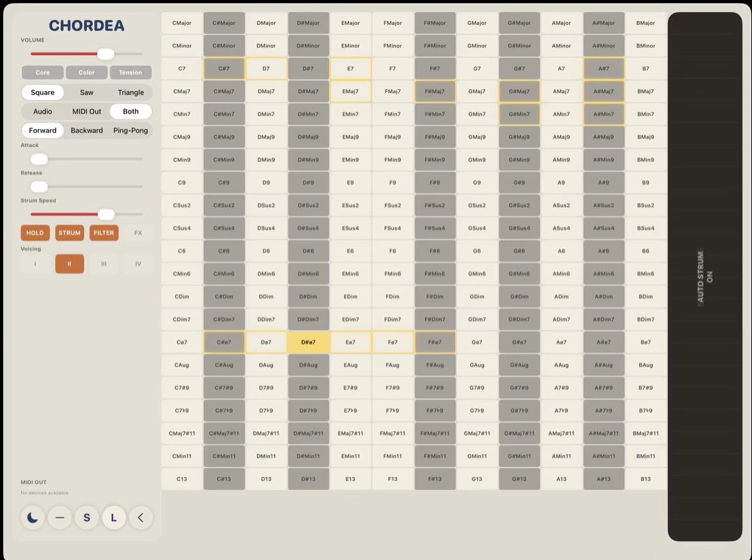This screenshot has height=560, width=752.
Task: Collapse sidebar with the left chevron button
Action: [141, 518]
